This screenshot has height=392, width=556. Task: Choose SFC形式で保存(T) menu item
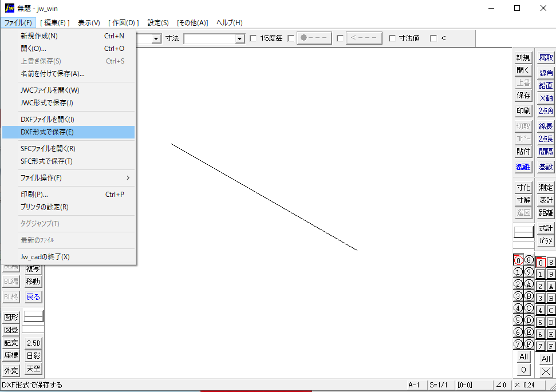tap(69, 161)
